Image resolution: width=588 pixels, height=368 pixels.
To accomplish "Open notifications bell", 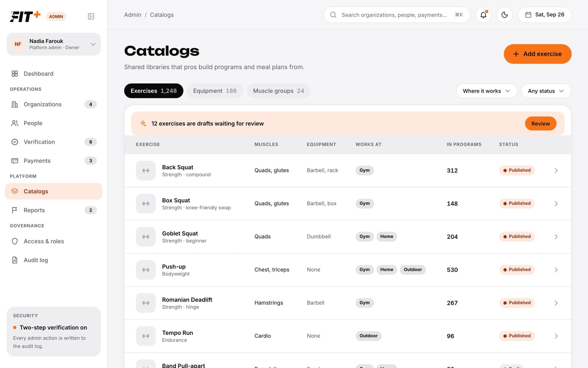I will [483, 15].
